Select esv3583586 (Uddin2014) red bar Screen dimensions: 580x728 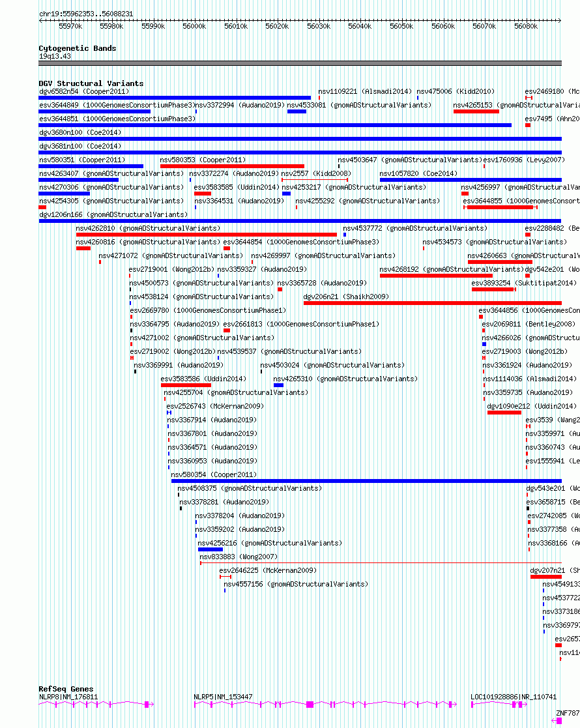(186, 385)
